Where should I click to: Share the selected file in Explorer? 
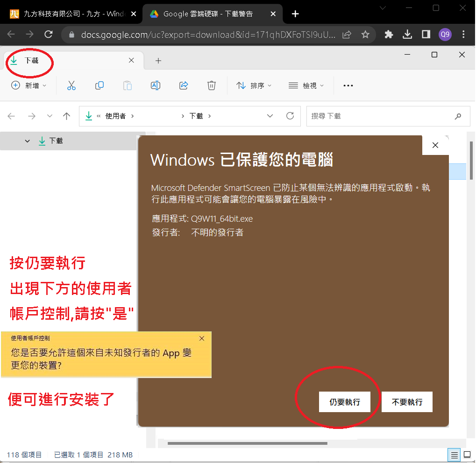pyautogui.click(x=184, y=85)
